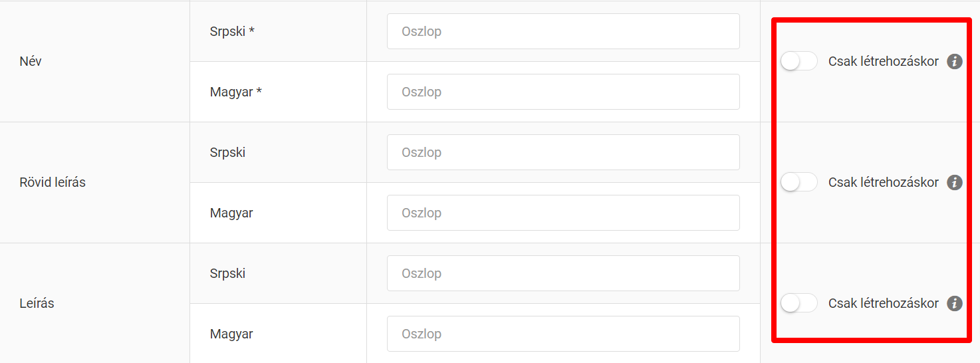Click the required Srpski * label
The width and height of the screenshot is (980, 363).
[232, 31]
